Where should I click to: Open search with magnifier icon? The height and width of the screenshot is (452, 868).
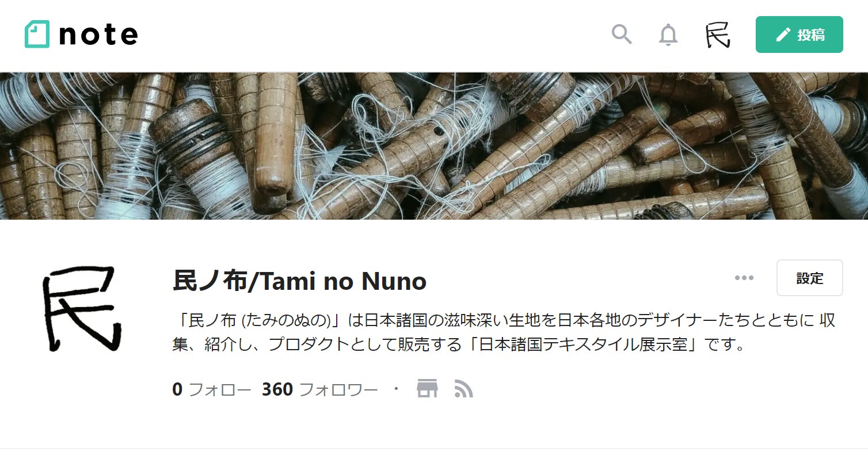[x=622, y=35]
